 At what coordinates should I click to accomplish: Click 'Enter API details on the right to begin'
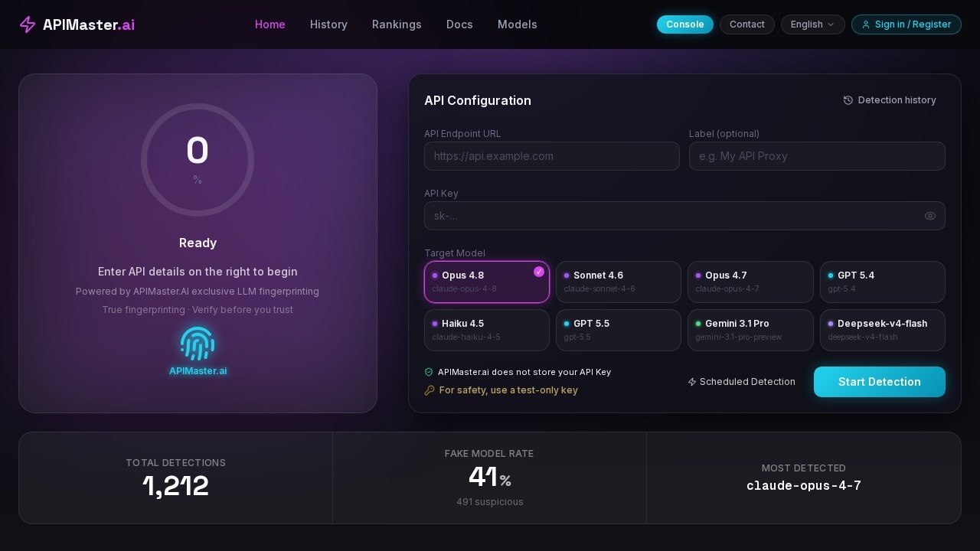[198, 272]
